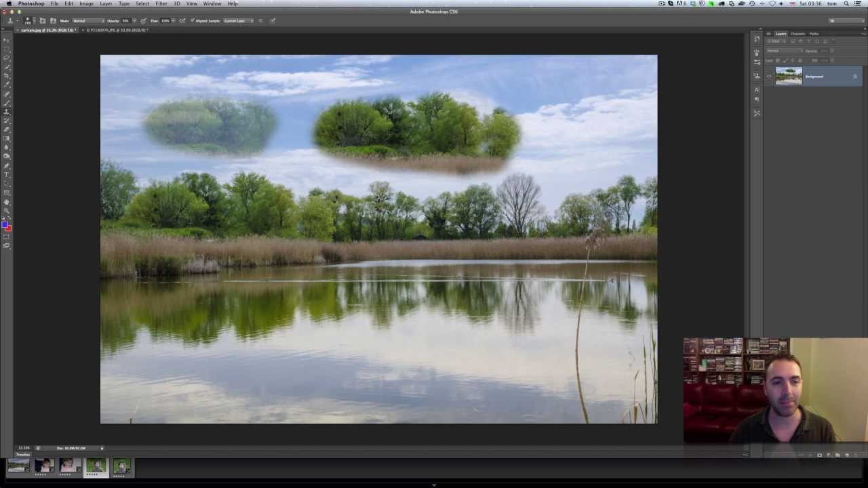This screenshot has height=488, width=868.
Task: Select the Clone Stamp tool
Action: 7,112
